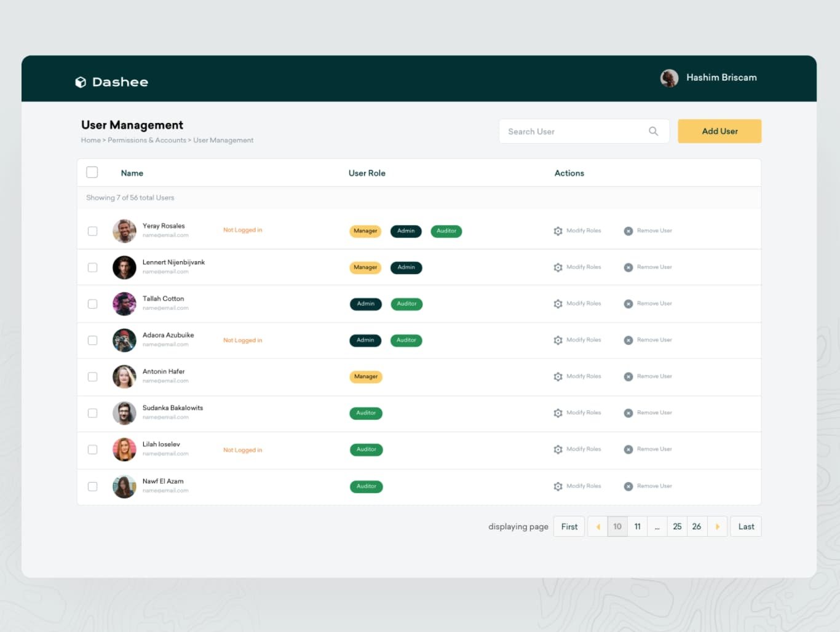Go to previous page with left arrow
Viewport: 840px width, 632px height.
[x=598, y=527]
